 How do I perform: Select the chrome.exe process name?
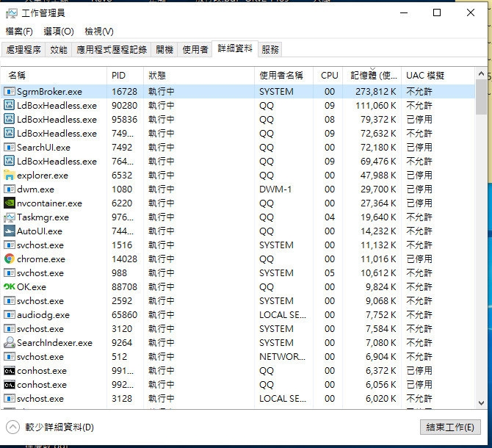point(41,259)
